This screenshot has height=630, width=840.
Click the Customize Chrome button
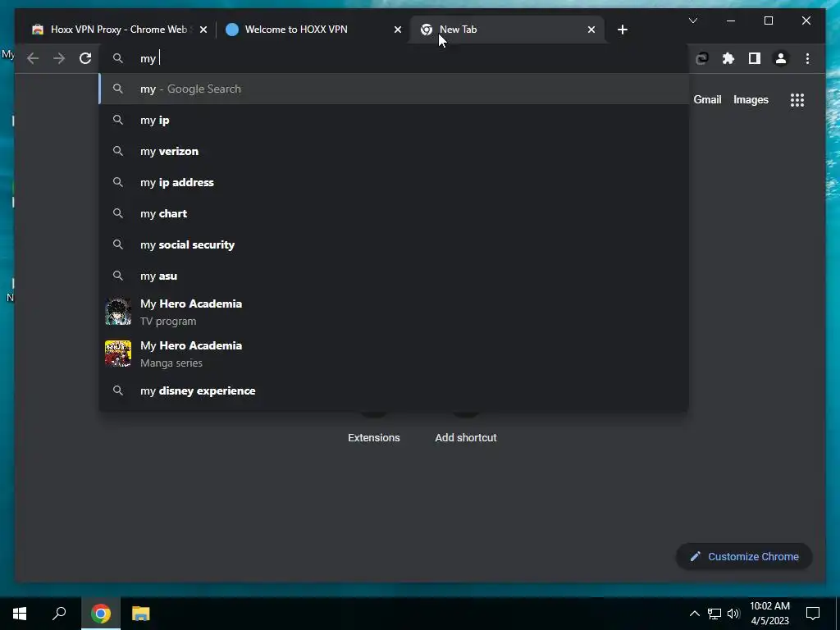click(744, 557)
